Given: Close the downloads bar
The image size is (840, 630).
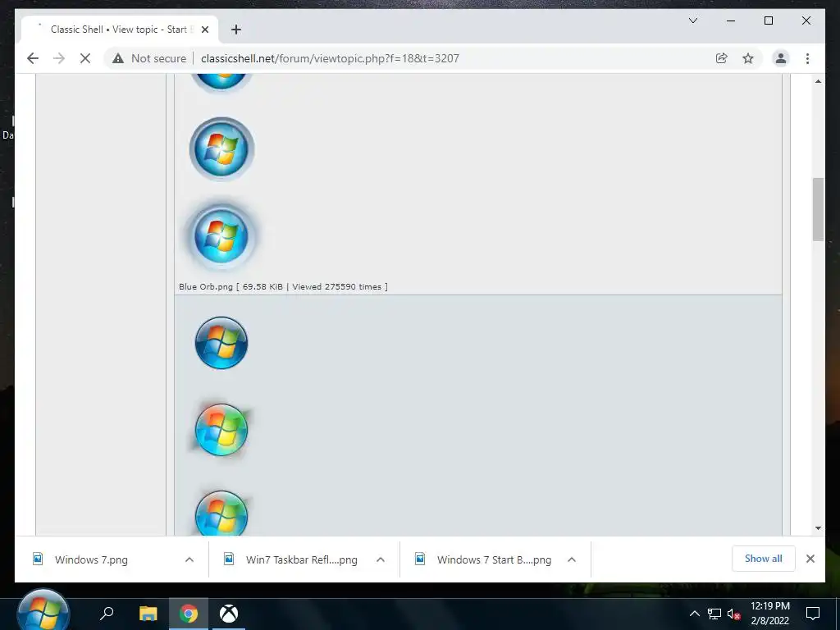Looking at the screenshot, I should coord(810,559).
